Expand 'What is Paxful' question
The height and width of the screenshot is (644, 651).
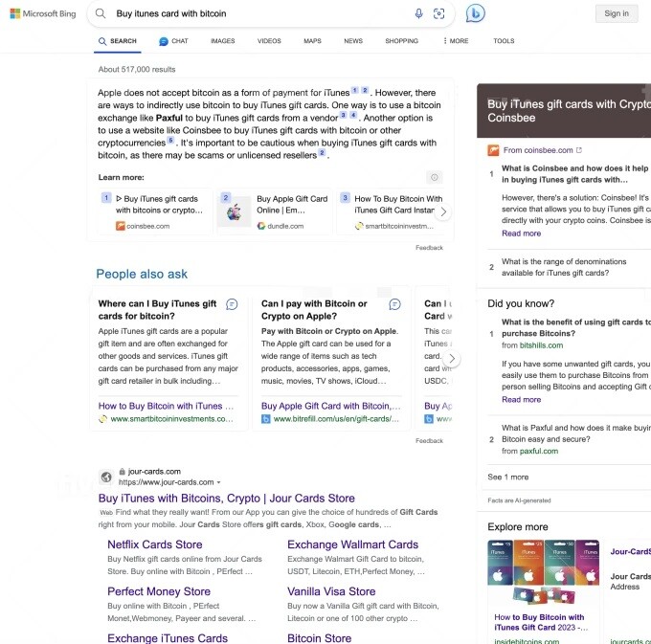tap(576, 433)
